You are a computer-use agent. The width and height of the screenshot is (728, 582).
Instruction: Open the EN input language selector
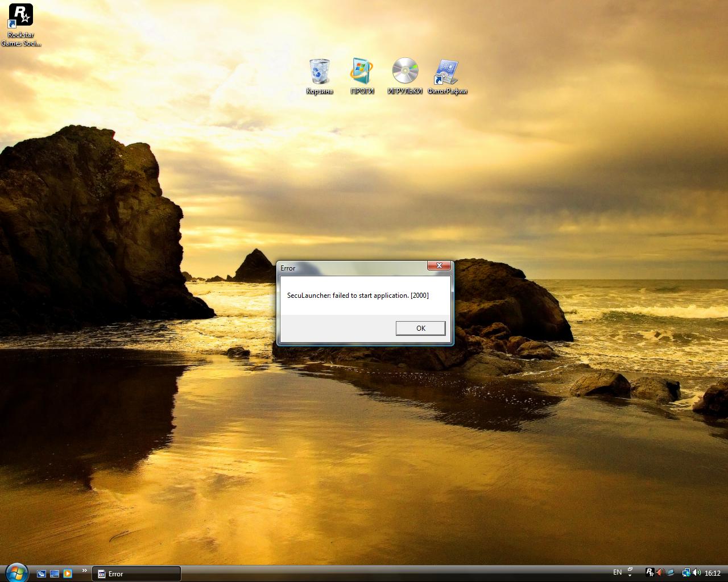click(617, 572)
